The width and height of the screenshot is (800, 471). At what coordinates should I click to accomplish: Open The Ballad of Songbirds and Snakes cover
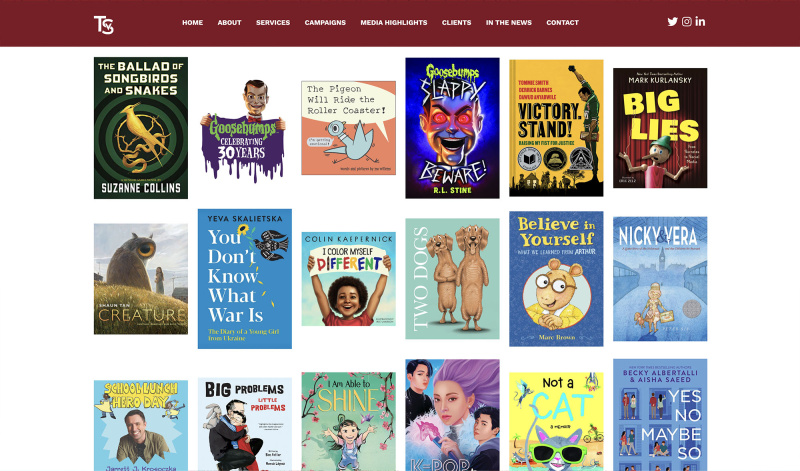141,128
